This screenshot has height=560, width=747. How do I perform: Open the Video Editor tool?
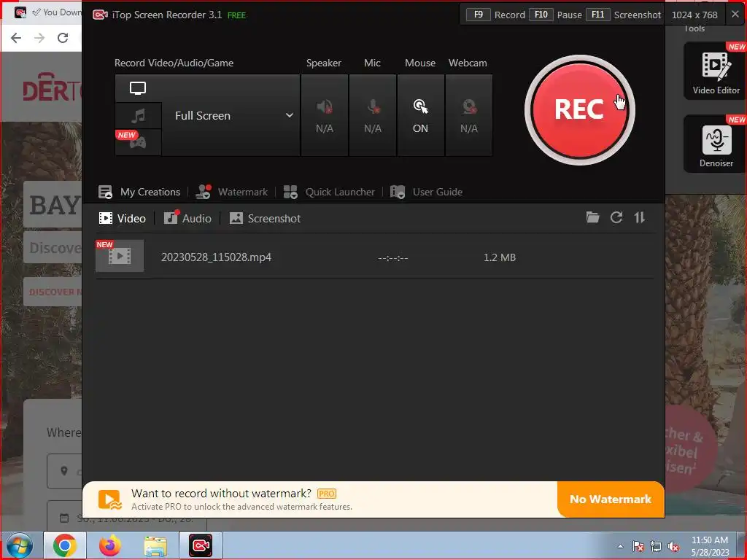716,71
